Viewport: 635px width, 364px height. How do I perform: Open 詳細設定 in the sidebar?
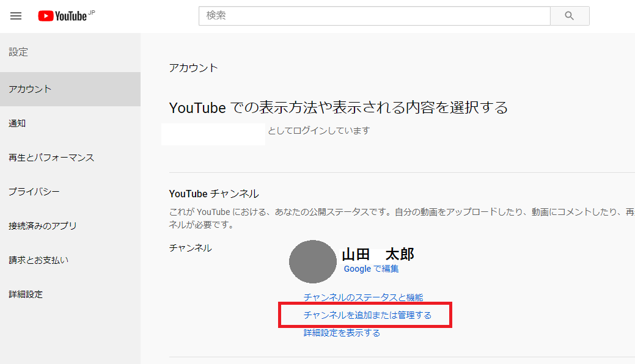70,294
